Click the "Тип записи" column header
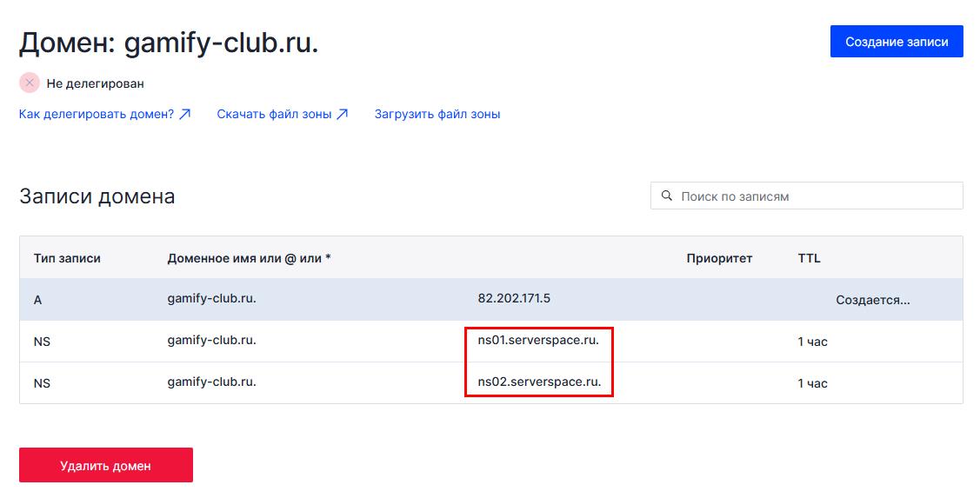Screen dimensions: 980x498 (67, 258)
